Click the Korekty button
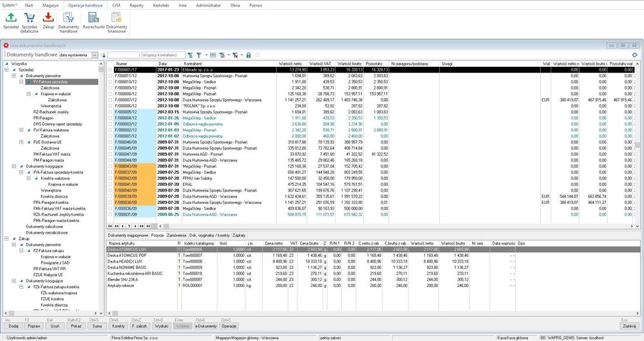This screenshot has height=341, width=644. pos(118,326)
